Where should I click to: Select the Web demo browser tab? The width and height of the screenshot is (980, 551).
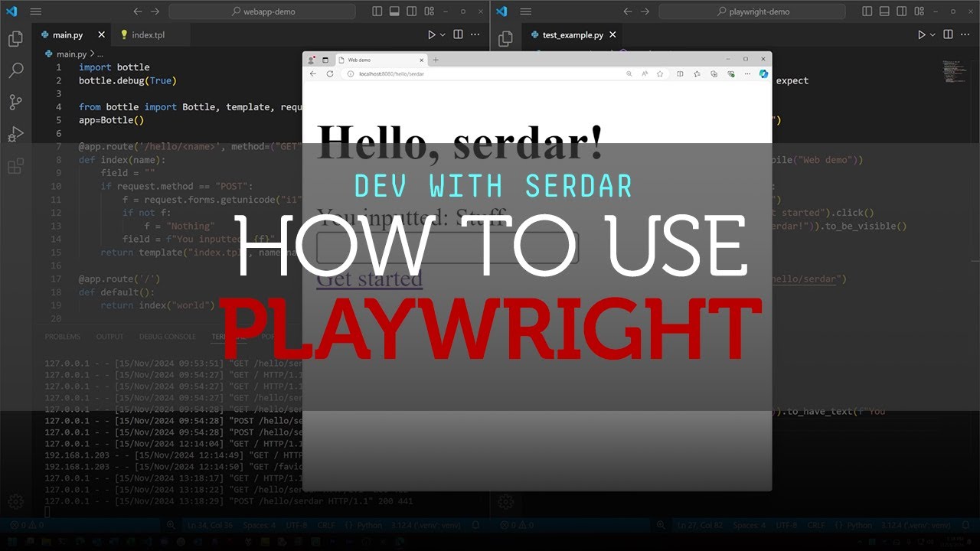coord(381,60)
